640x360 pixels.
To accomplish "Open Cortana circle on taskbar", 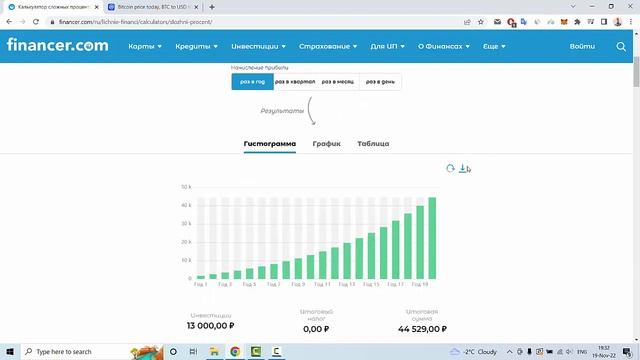I will (x=173, y=351).
